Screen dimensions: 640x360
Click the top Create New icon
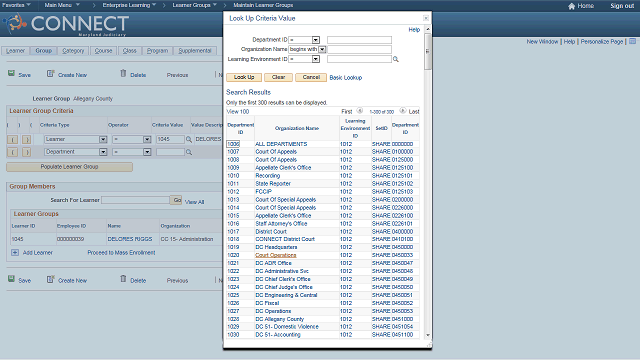(51, 73)
